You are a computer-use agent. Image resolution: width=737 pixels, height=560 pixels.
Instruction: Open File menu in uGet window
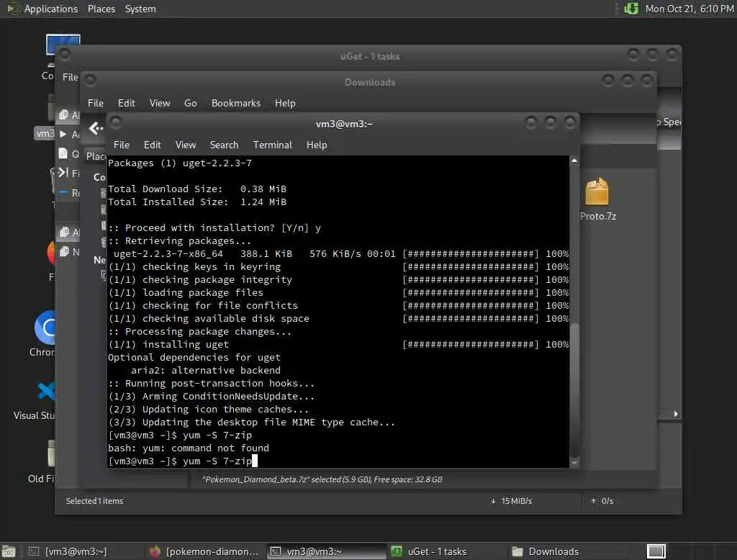click(x=71, y=76)
